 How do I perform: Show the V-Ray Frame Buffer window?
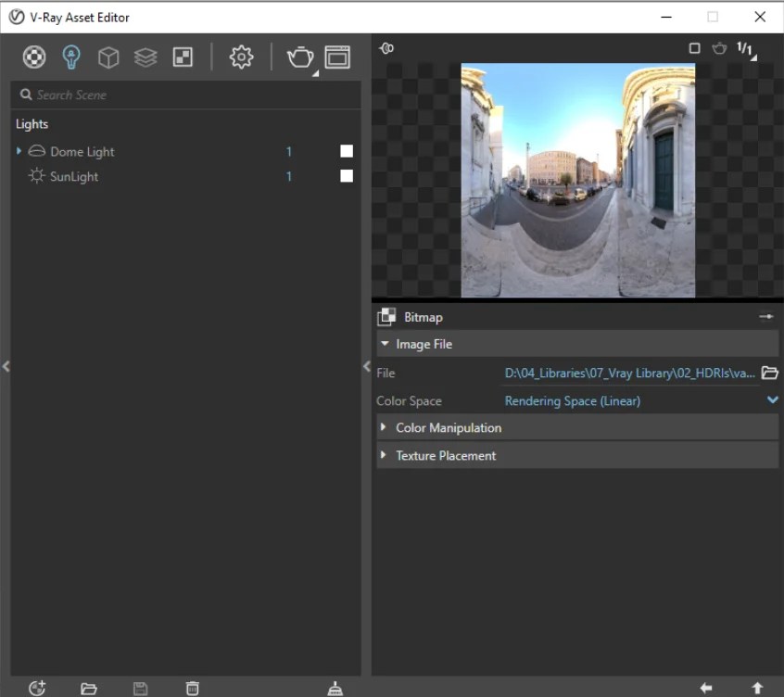[x=337, y=57]
